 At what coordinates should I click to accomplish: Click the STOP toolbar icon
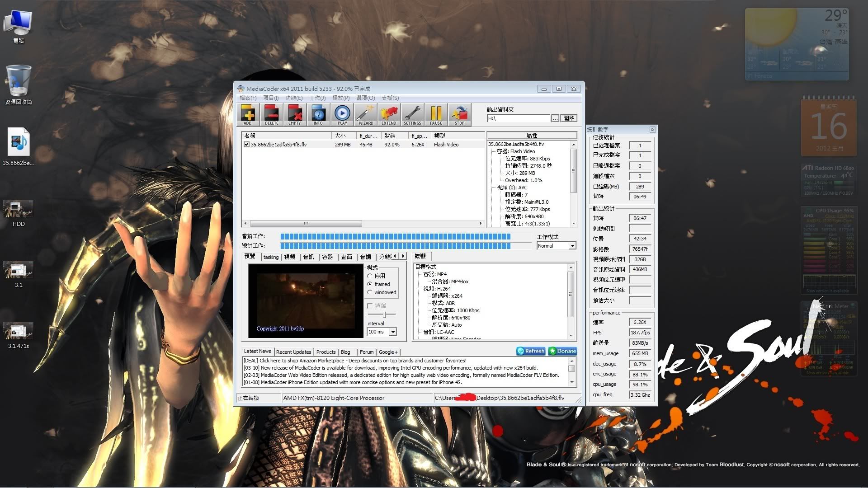click(460, 114)
